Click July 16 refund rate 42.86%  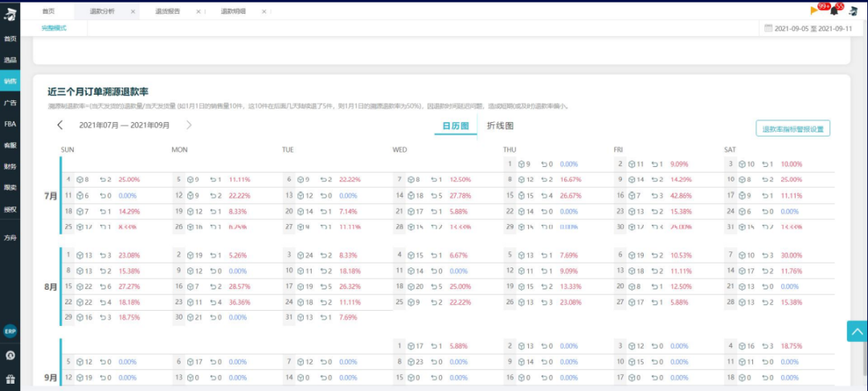682,195
